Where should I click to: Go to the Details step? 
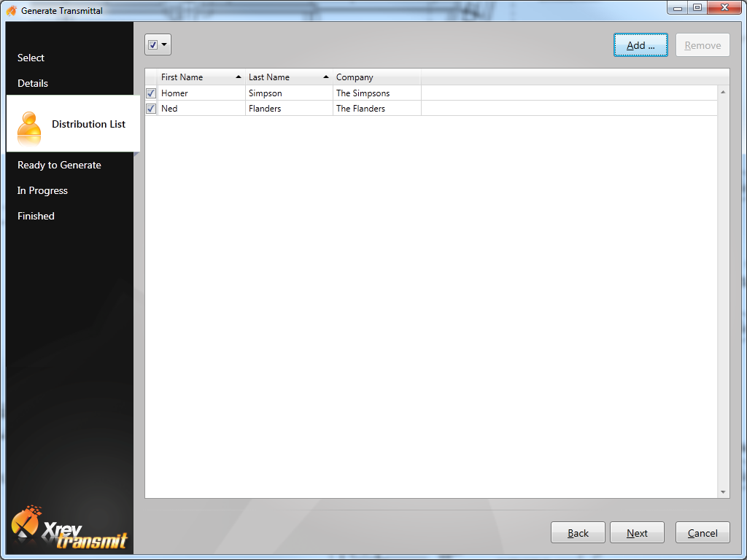[x=33, y=83]
